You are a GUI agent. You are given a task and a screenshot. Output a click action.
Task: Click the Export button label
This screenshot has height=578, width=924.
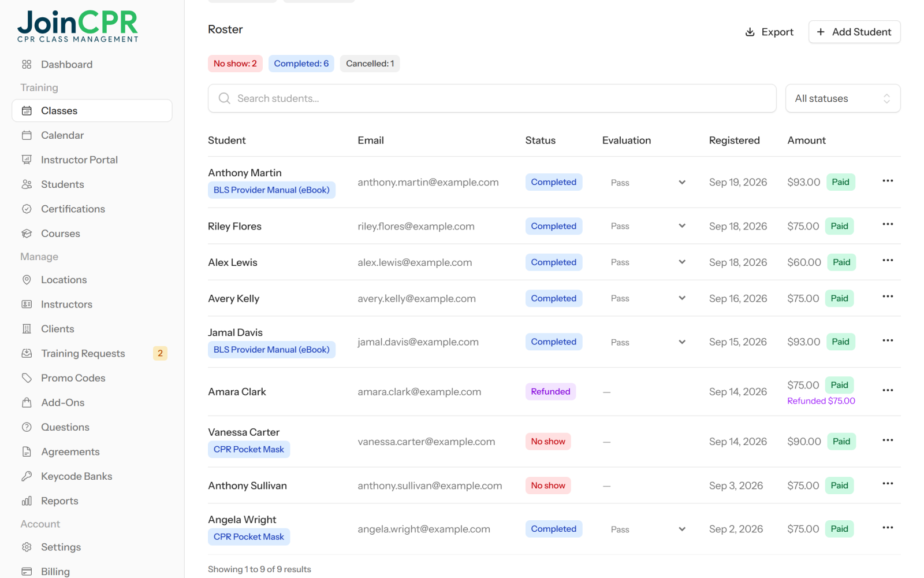[x=777, y=32]
